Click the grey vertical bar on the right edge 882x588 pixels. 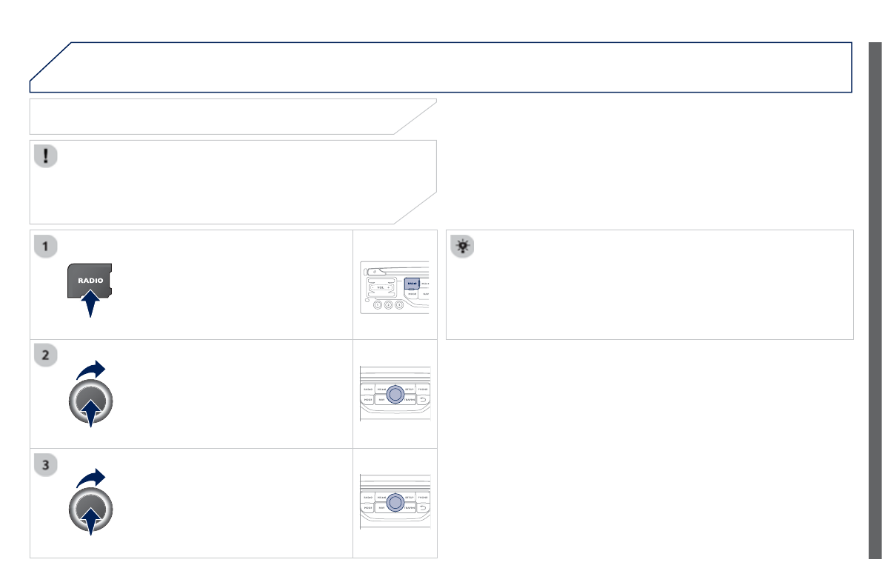[875, 301]
